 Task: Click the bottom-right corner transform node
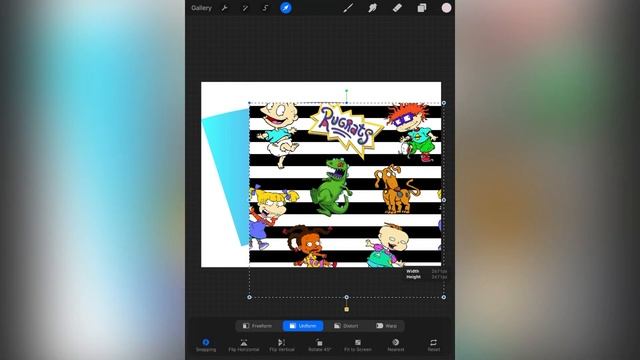point(444,297)
